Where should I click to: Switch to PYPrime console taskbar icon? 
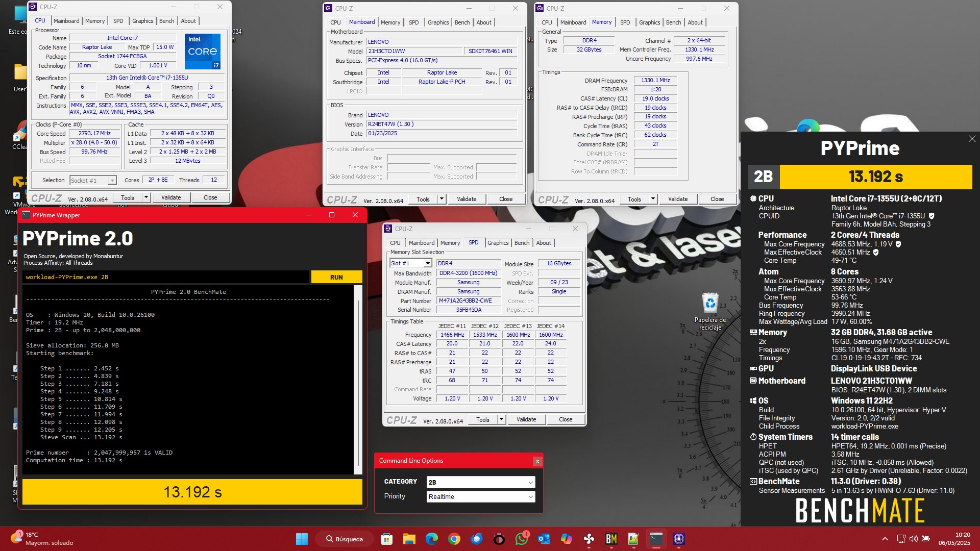tap(656, 539)
